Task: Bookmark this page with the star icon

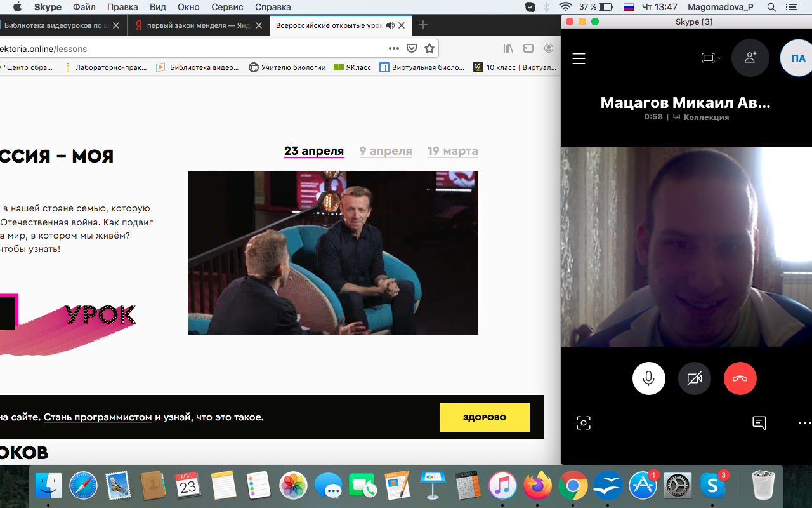Action: [x=429, y=48]
